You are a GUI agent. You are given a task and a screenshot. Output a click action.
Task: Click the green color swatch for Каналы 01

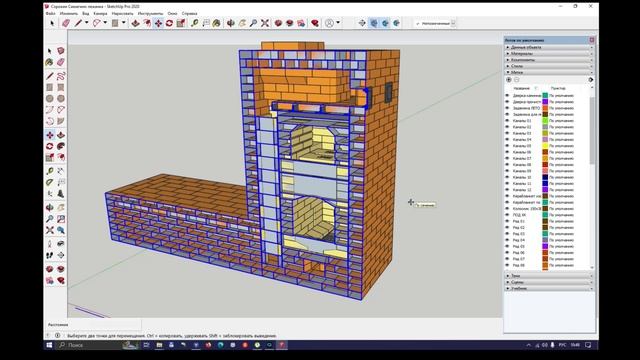click(545, 121)
